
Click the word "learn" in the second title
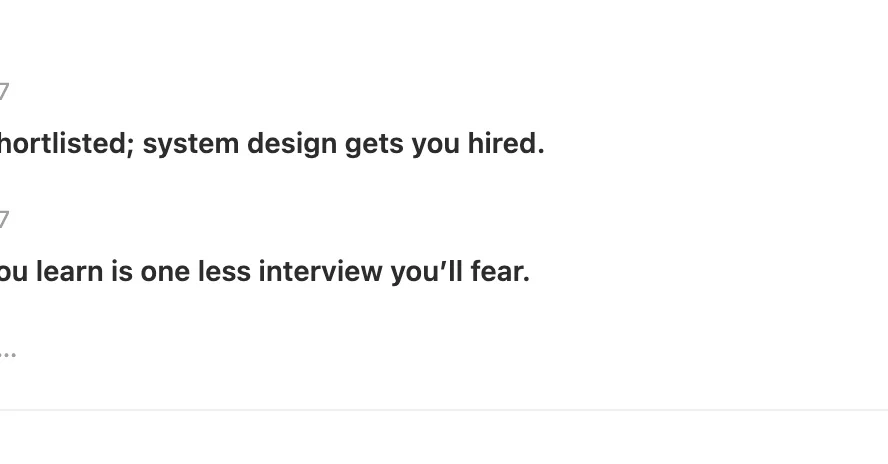pyautogui.click(x=70, y=271)
